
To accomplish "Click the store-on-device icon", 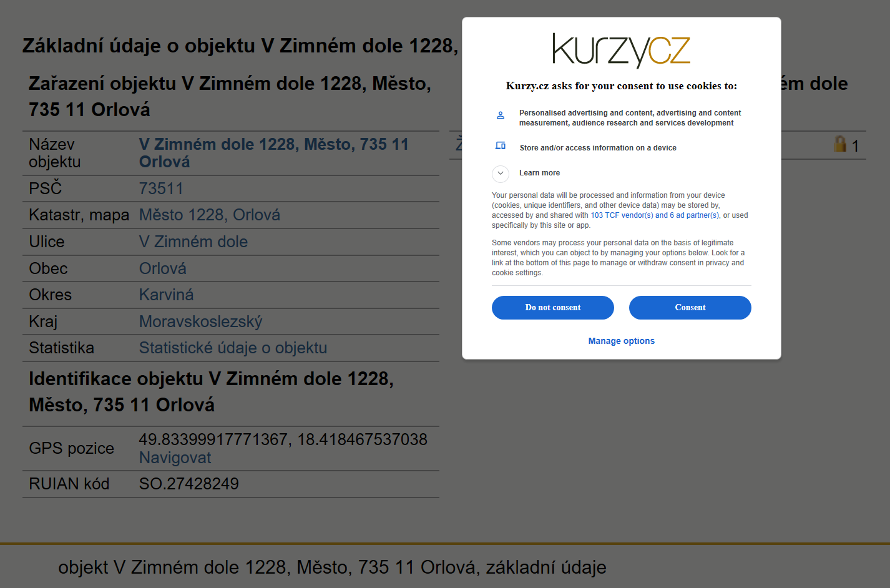I will tap(500, 145).
